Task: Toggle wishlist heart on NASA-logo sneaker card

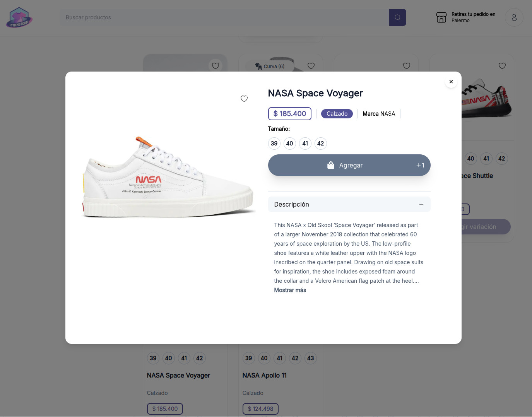Action: pos(502,66)
